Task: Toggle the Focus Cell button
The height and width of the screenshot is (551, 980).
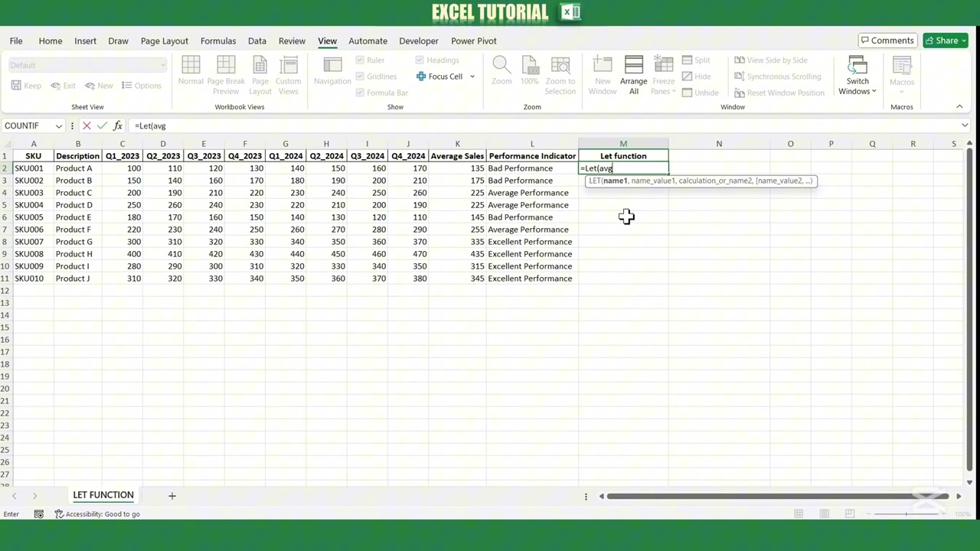Action: click(x=439, y=77)
